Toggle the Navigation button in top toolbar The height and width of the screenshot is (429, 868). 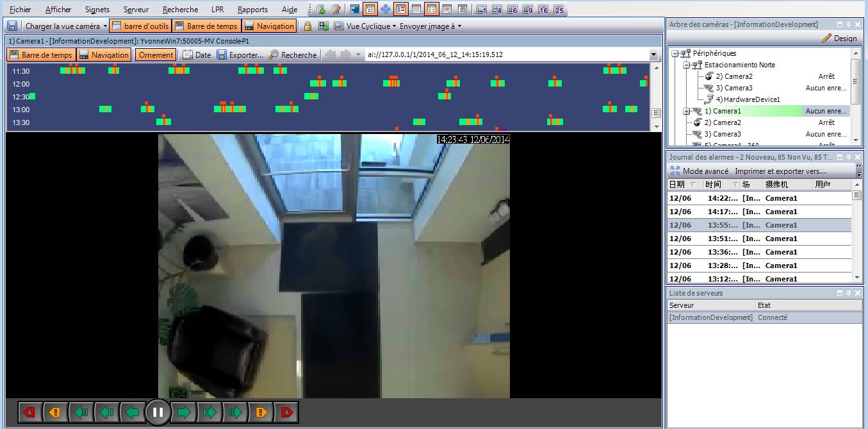(268, 26)
